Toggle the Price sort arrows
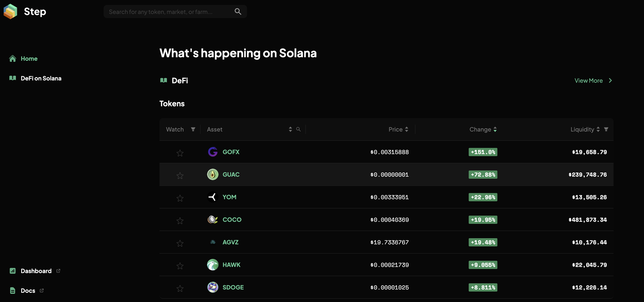Screen dimensions: 644x302 click(407, 129)
